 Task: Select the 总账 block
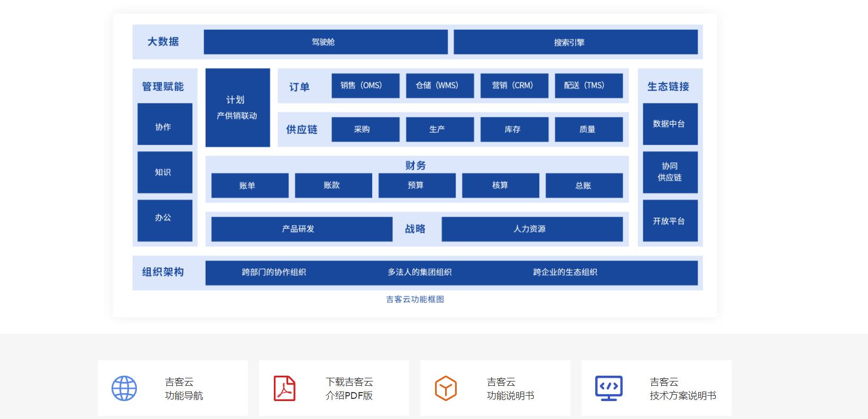point(584,185)
